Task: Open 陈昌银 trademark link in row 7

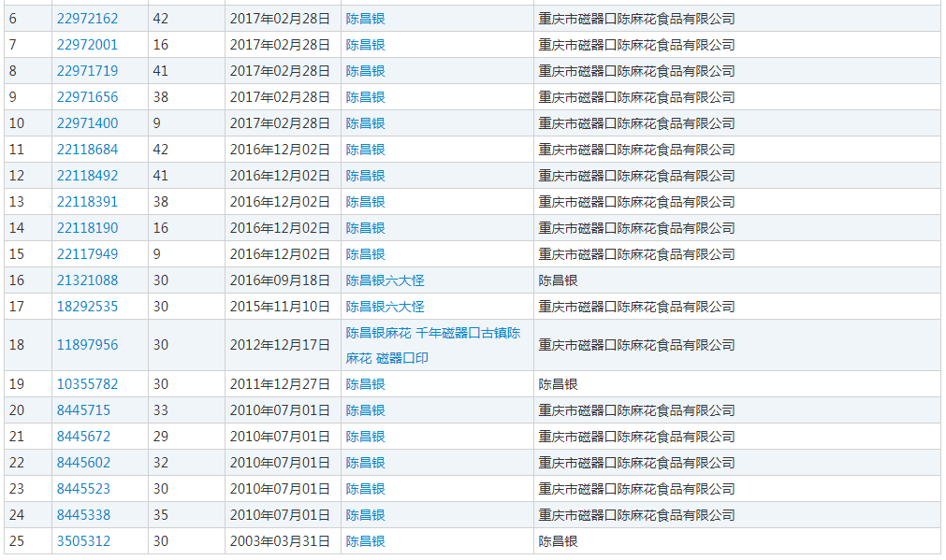Action: [366, 45]
